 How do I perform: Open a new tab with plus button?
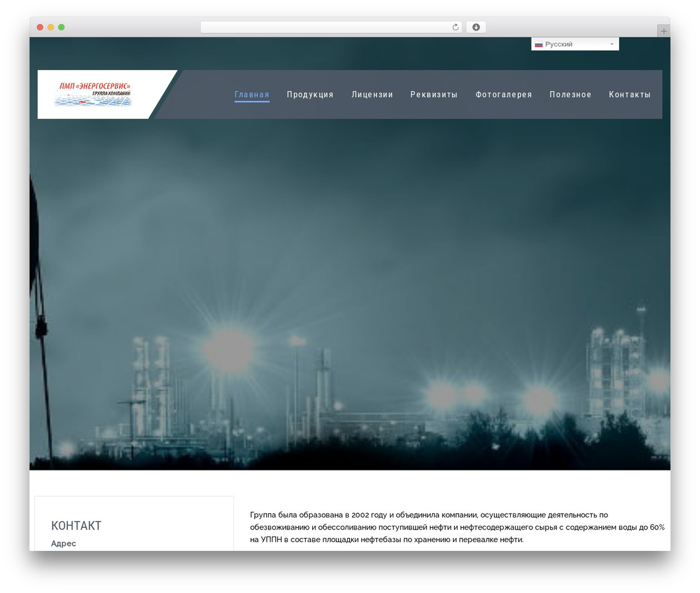[x=663, y=31]
